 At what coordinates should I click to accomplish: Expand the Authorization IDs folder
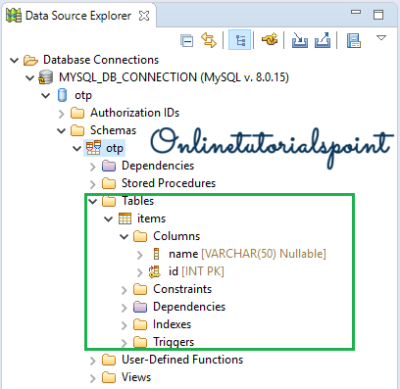(61, 114)
